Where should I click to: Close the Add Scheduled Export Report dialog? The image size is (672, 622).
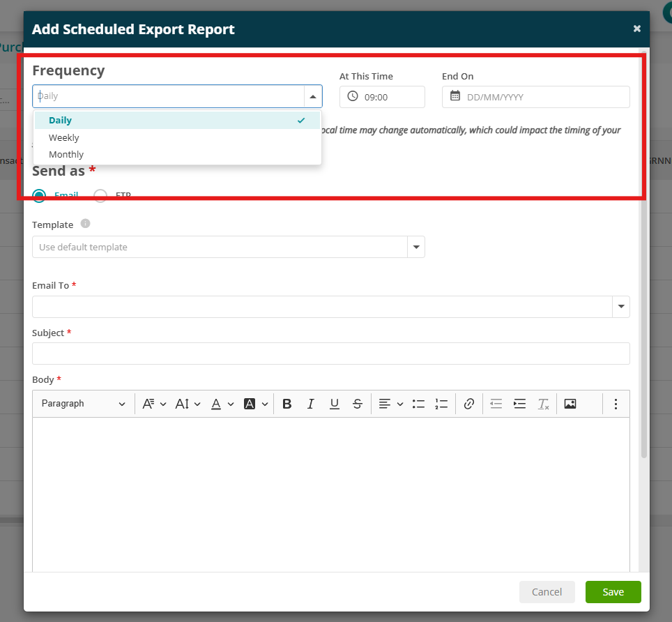[637, 29]
